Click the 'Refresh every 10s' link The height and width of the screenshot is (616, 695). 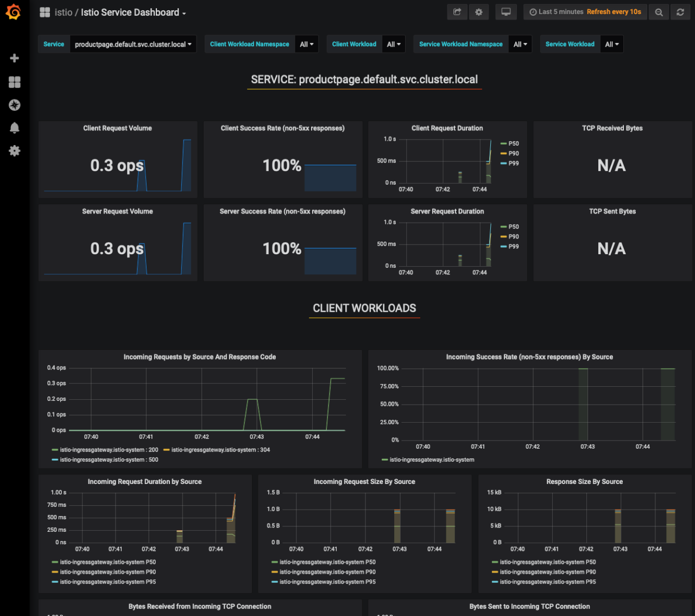point(614,11)
